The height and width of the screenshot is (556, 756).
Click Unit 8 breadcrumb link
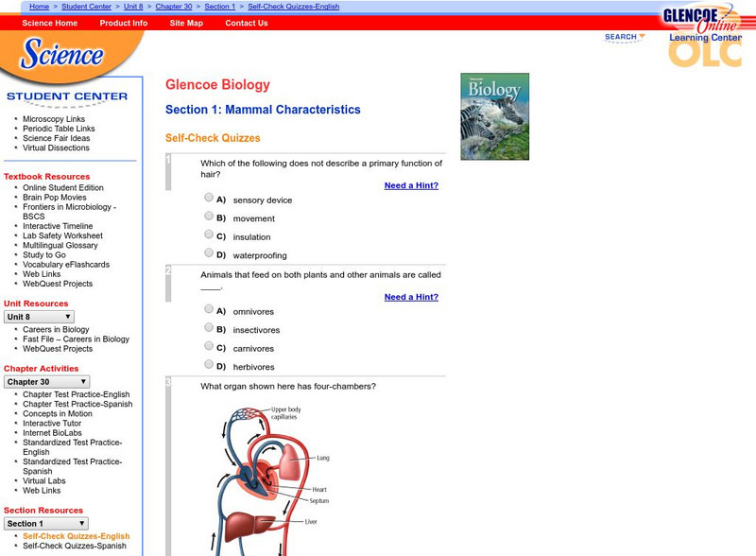click(x=133, y=7)
